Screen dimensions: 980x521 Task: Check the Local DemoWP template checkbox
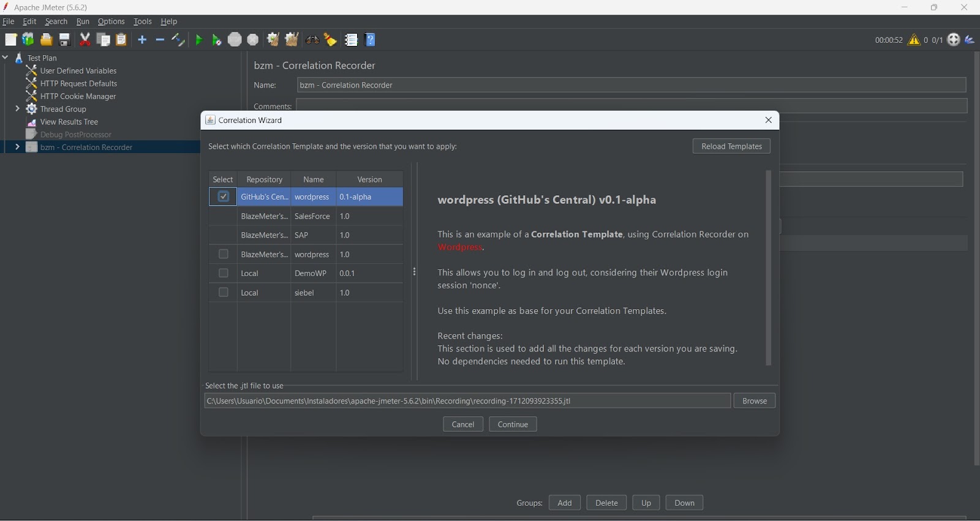[x=223, y=273]
